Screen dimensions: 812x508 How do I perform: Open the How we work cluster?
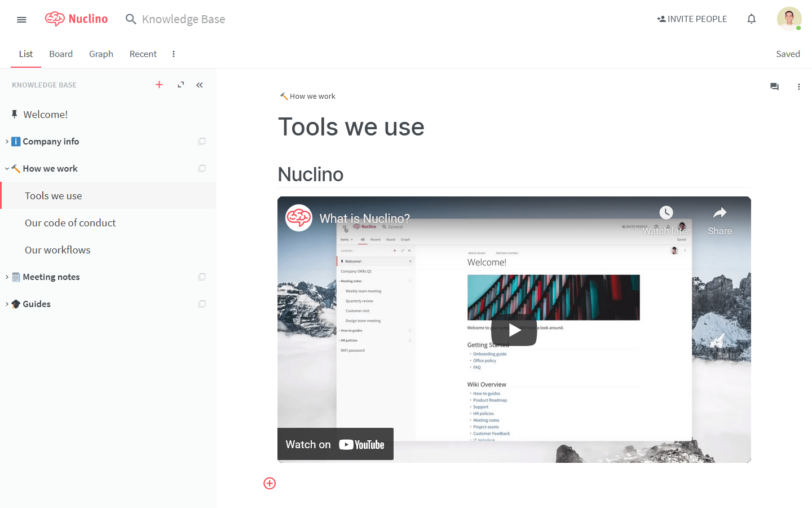point(50,169)
